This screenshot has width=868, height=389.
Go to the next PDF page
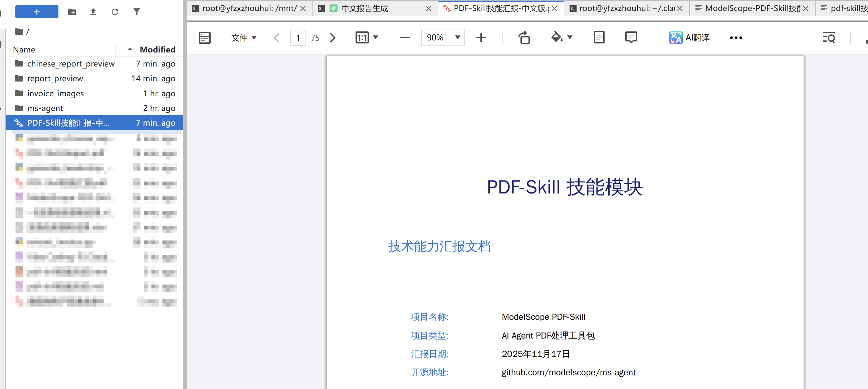click(x=333, y=37)
